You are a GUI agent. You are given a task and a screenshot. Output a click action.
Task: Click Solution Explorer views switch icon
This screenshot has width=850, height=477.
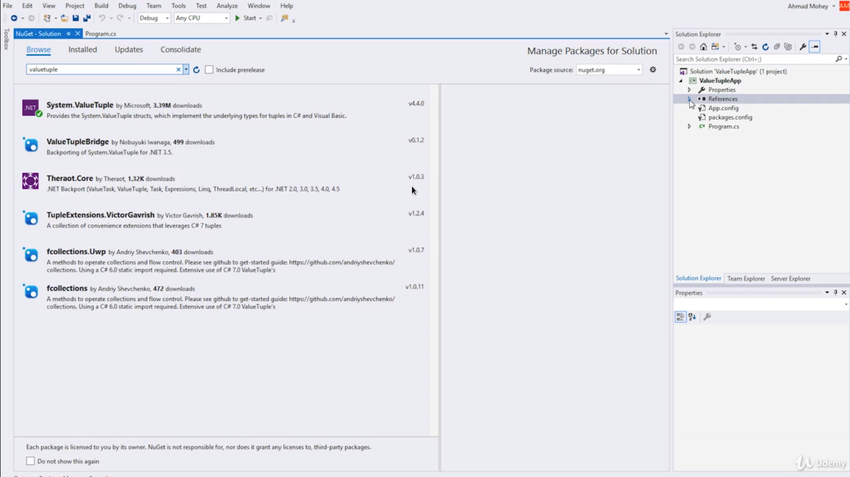point(716,47)
